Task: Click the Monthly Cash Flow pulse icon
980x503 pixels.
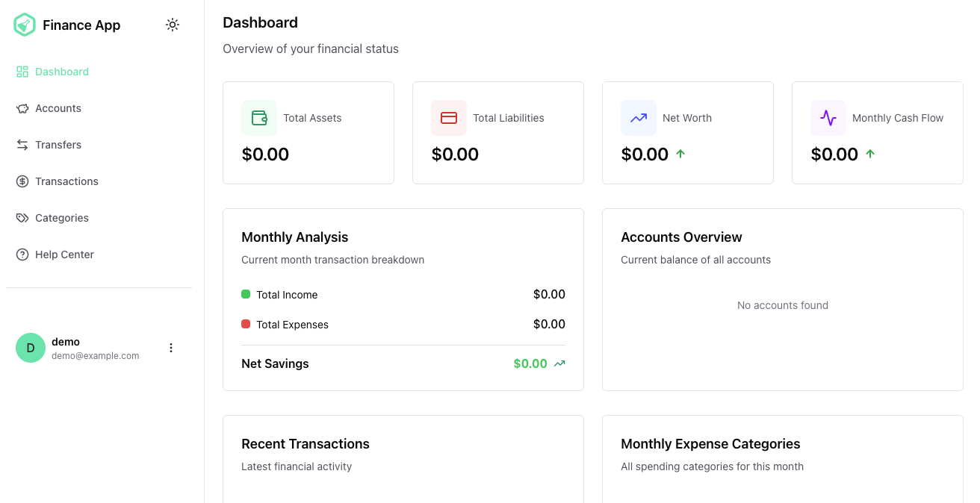Action: click(828, 118)
